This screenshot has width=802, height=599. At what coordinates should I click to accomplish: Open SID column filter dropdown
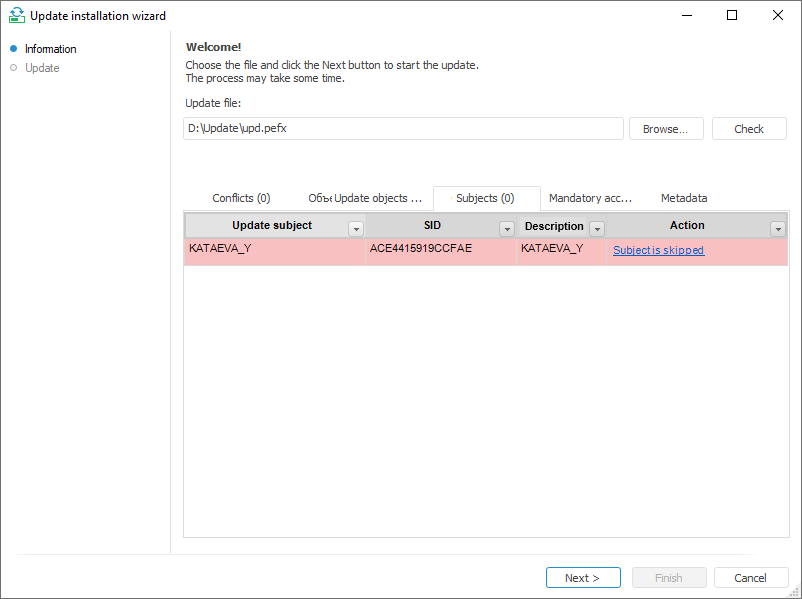(507, 228)
